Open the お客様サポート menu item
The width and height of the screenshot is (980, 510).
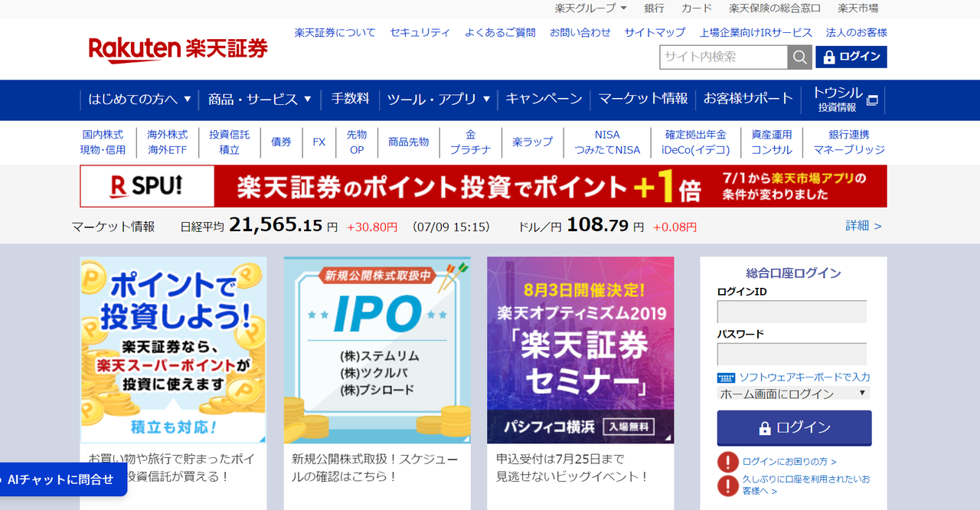pos(748,100)
